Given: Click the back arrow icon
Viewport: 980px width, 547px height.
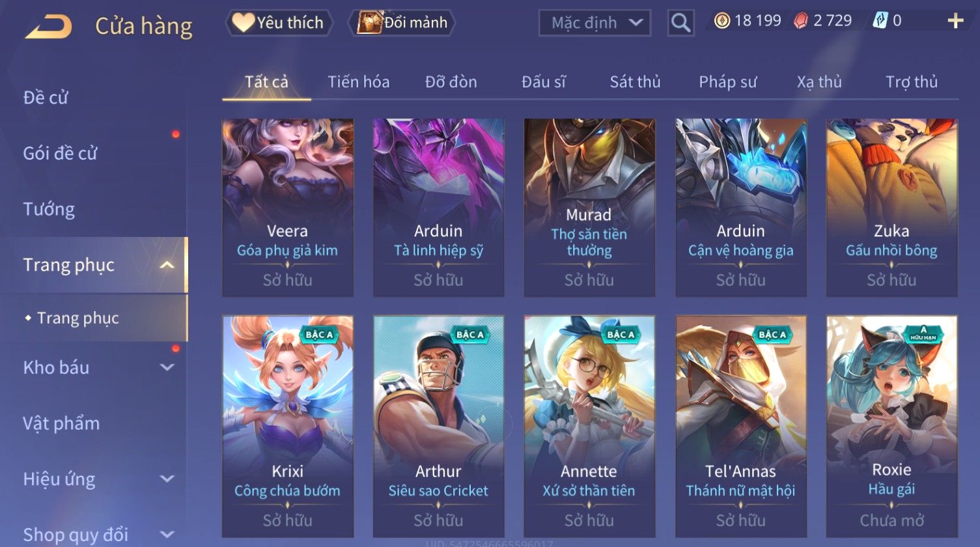Looking at the screenshot, I should (49, 27).
